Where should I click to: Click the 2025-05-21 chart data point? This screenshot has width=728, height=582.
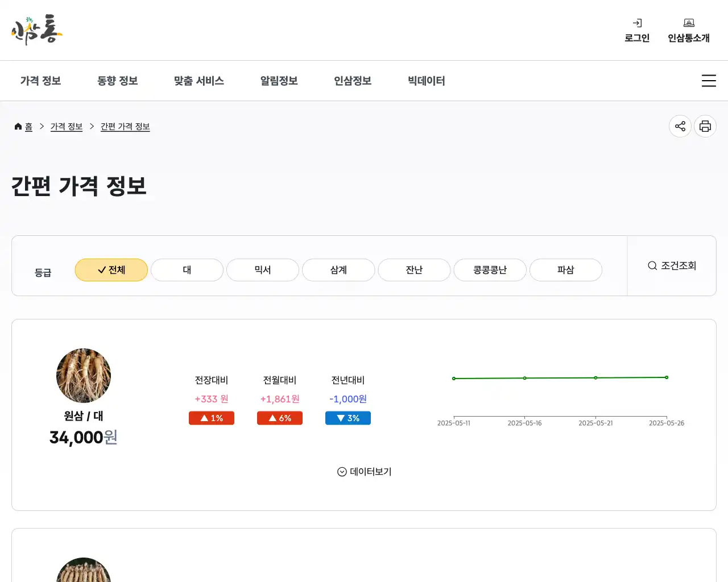(595, 377)
